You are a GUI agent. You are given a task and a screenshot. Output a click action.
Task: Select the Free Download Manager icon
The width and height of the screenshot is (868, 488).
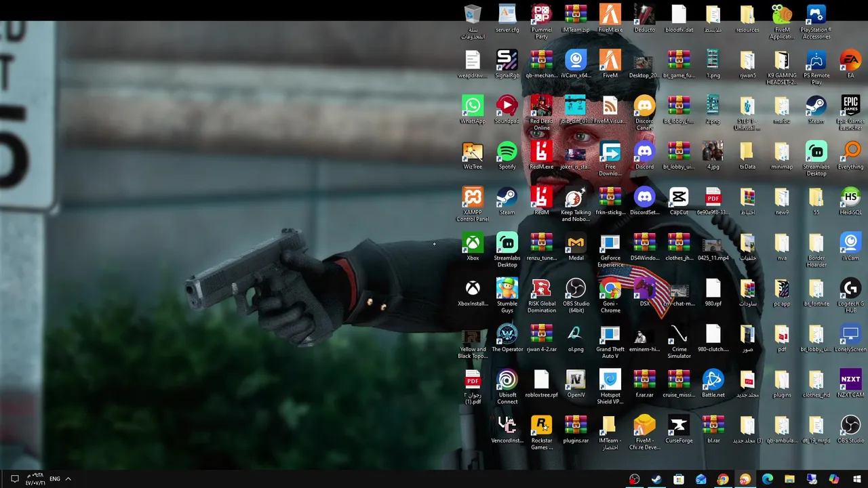coord(610,159)
